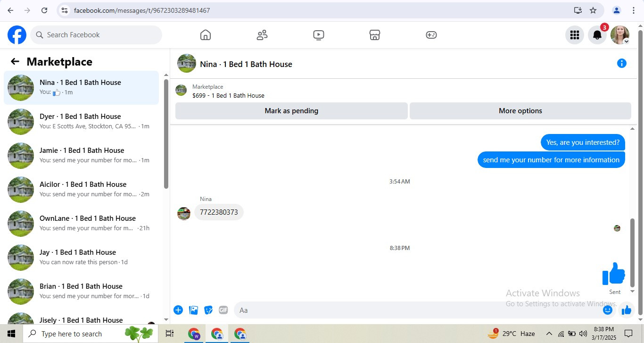Open Jamie conversation in the list
644x343 pixels.
point(81,156)
